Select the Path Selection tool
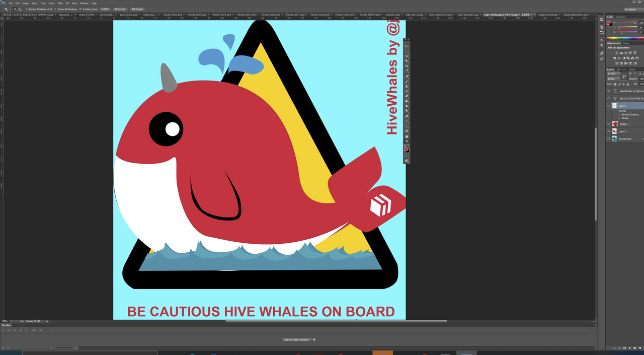This screenshot has height=355, width=644. click(x=407, y=126)
